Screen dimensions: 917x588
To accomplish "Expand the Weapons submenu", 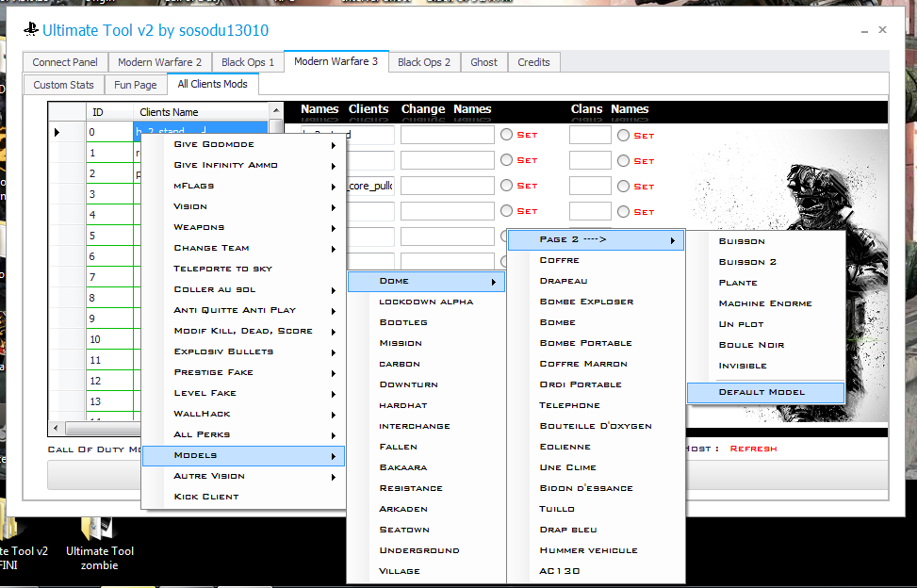I will coord(243,227).
